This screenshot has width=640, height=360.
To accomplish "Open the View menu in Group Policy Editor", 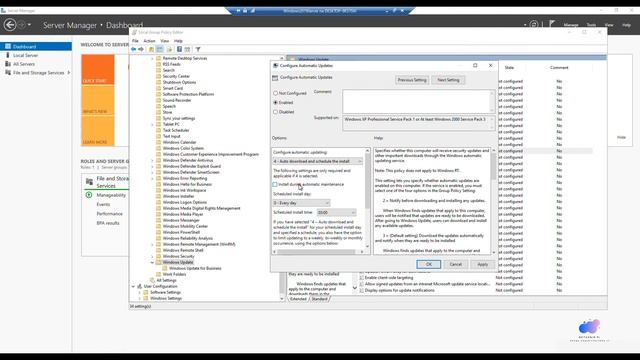I will [x=164, y=41].
